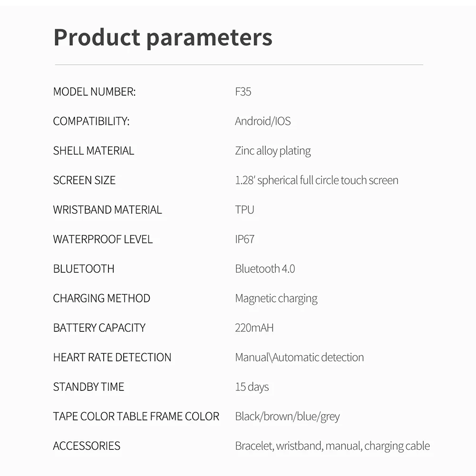
Task: Click the IP67 waterproof value
Action: (244, 239)
